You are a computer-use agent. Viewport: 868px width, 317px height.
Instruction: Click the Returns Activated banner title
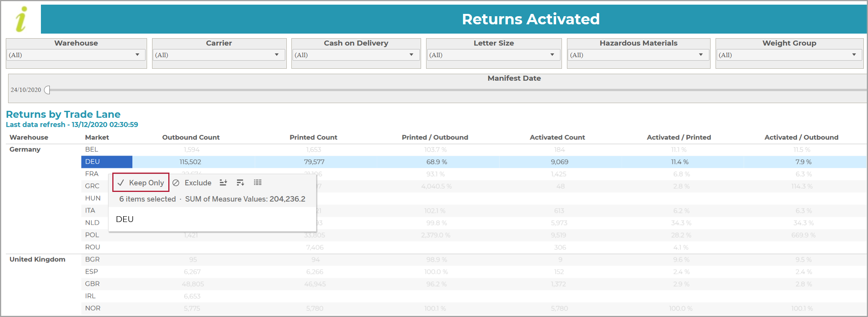531,19
